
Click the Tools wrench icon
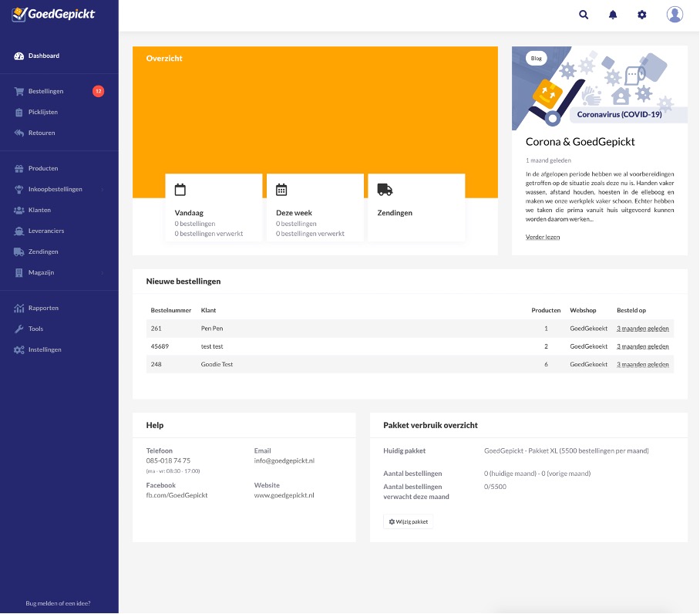pos(19,329)
